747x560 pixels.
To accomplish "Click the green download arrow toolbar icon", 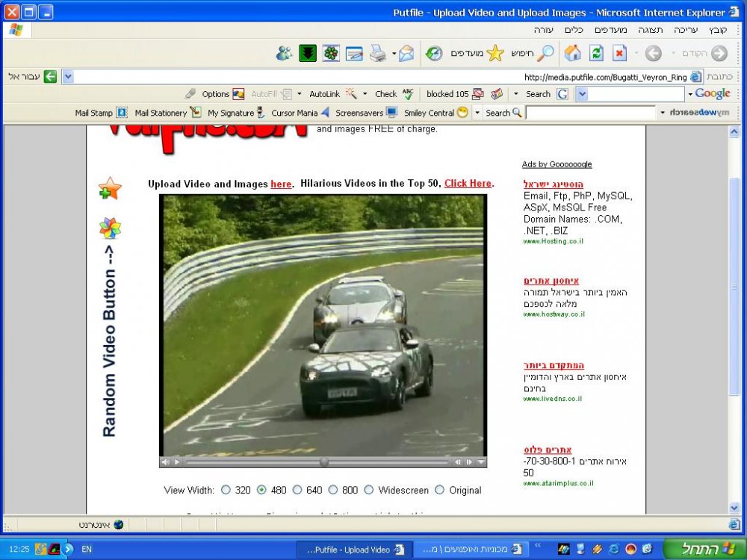I will 307,53.
